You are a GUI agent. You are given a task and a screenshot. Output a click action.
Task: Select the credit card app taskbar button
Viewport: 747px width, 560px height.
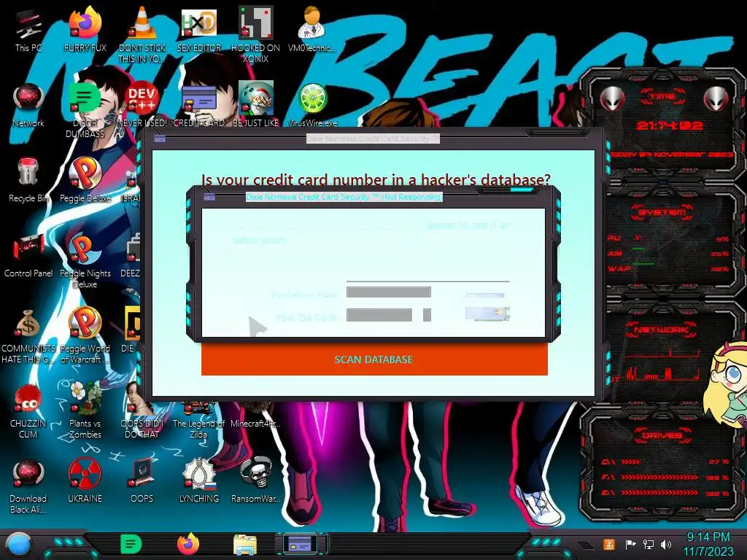pos(301,544)
